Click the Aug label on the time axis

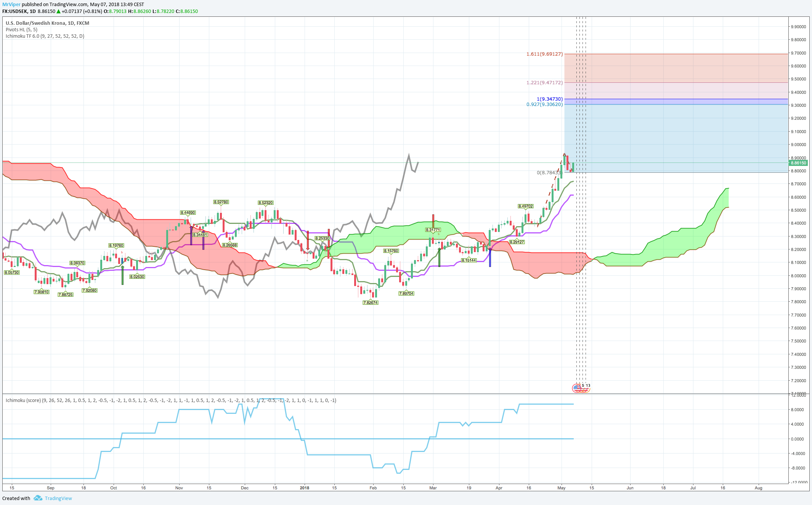coord(759,488)
